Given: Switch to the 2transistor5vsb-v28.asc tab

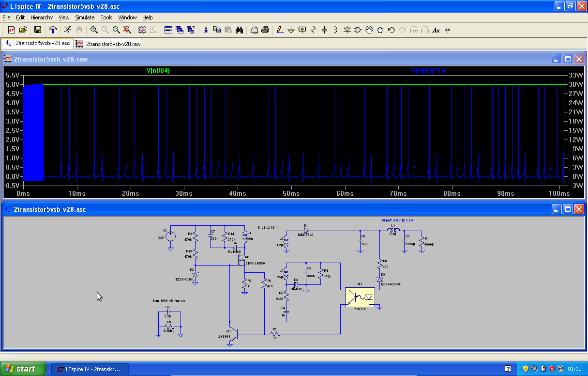Looking at the screenshot, I should coord(38,43).
